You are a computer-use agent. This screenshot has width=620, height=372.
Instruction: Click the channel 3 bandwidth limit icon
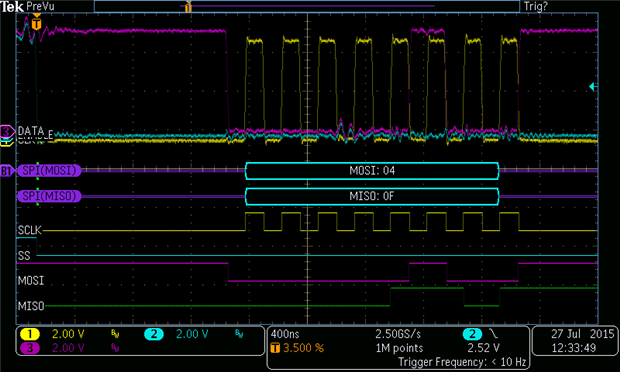(115, 348)
